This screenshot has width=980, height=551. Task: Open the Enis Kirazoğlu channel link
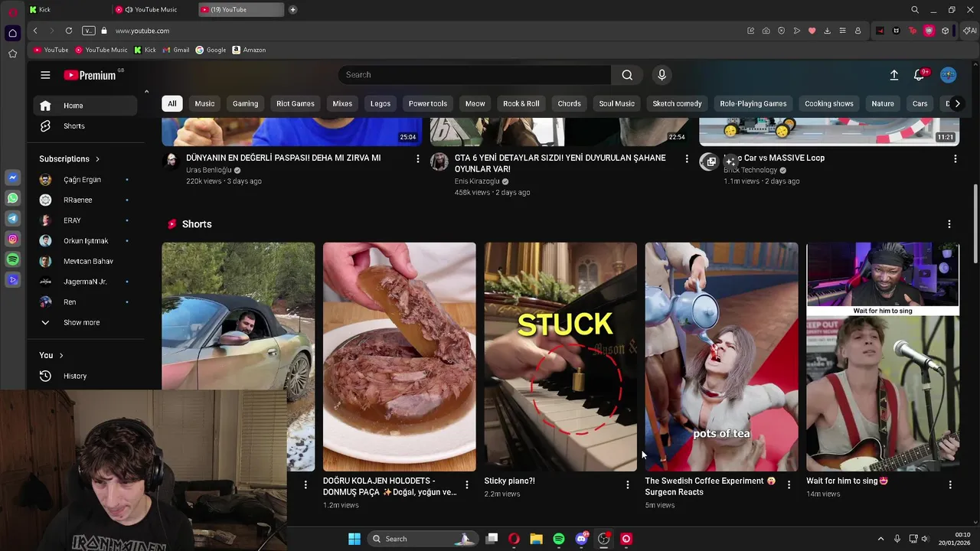(x=477, y=182)
